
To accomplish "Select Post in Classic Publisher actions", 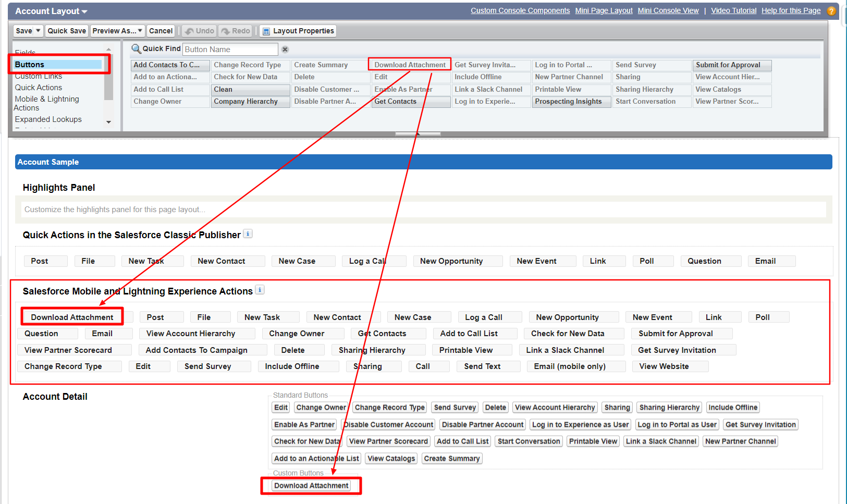I will (46, 261).
